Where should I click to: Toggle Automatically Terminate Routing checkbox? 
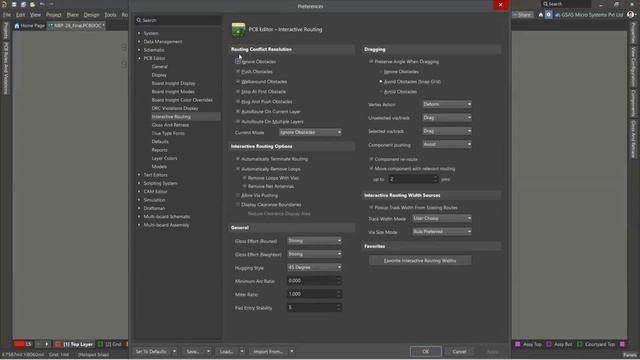coord(238,159)
